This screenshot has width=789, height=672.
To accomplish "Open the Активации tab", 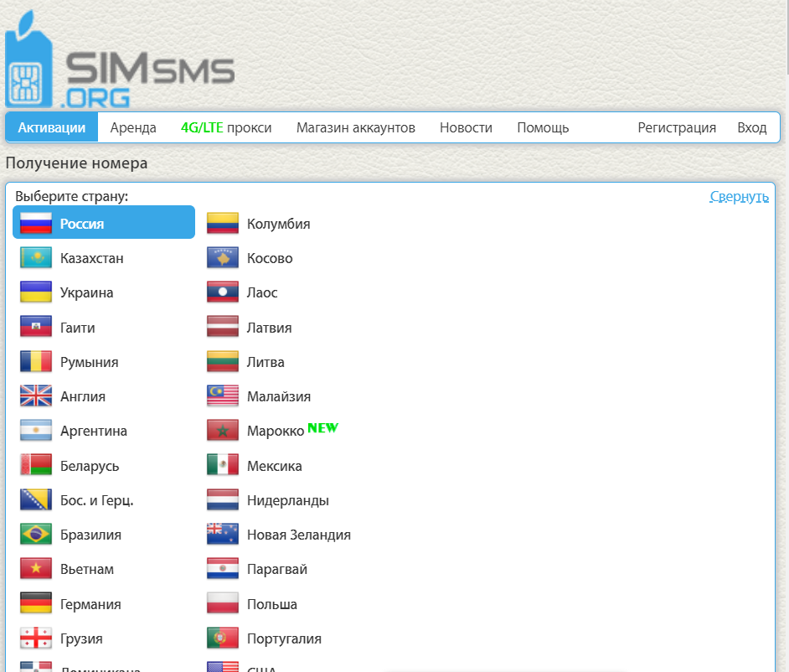I will coord(52,127).
